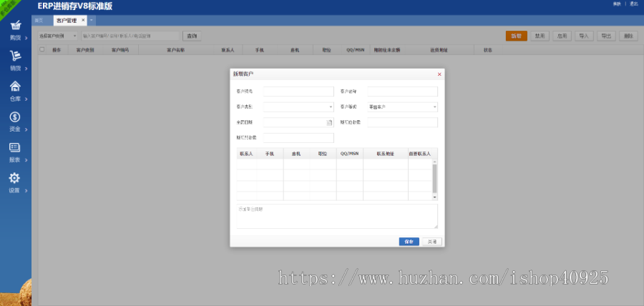Expand the 设置 sidebar chevron
The width and height of the screenshot is (644, 306).
[x=26, y=191]
